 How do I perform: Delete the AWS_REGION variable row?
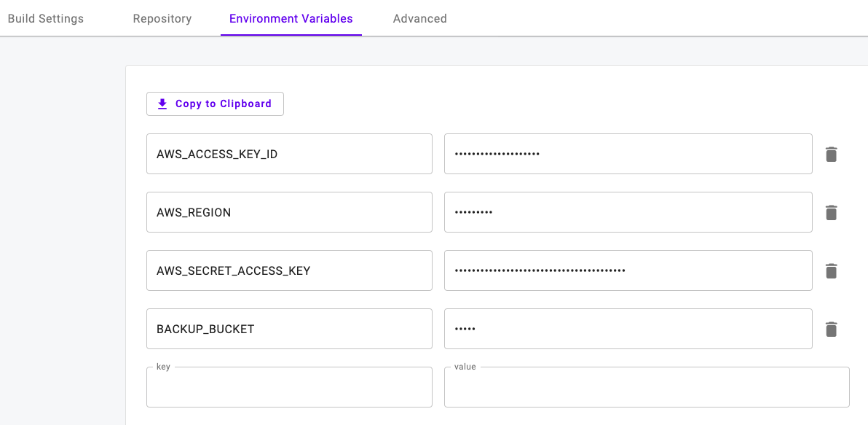click(x=831, y=213)
